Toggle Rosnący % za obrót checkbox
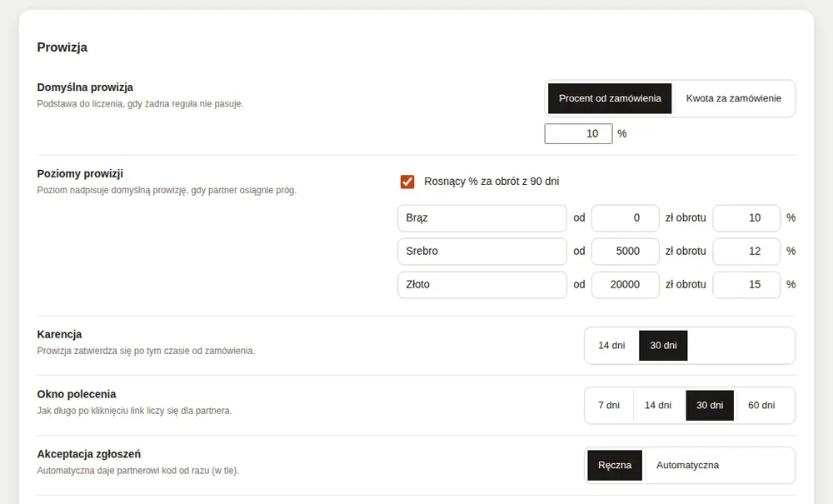The width and height of the screenshot is (833, 504). 407,182
